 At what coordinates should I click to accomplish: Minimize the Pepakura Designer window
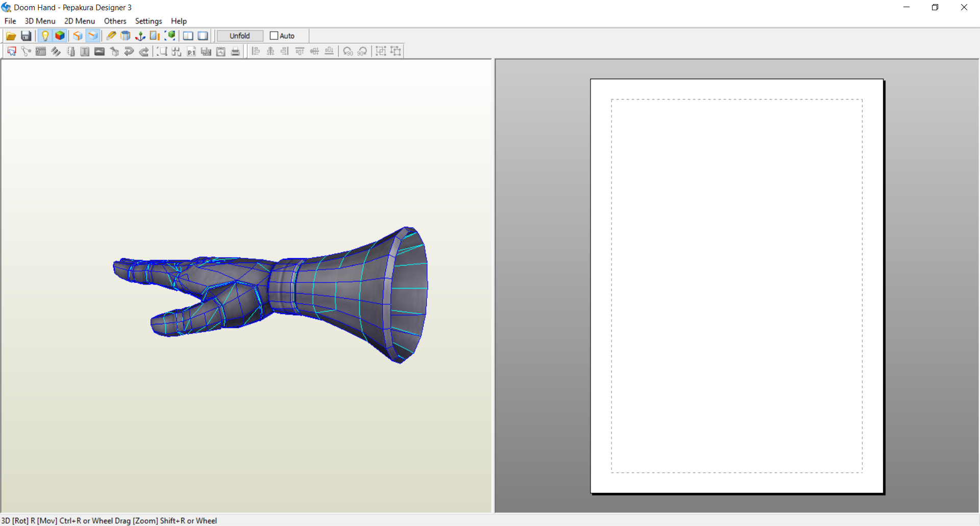(906, 7)
